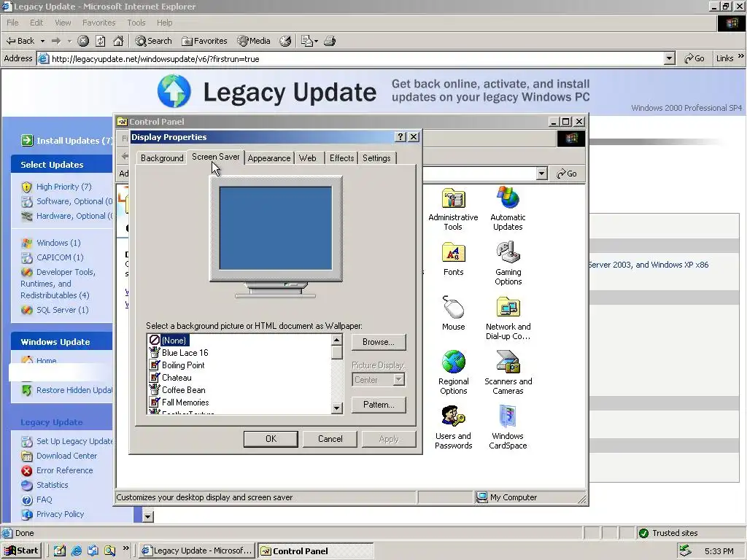Click Media button in IE toolbar
Screen dimensions: 747x560
click(254, 41)
